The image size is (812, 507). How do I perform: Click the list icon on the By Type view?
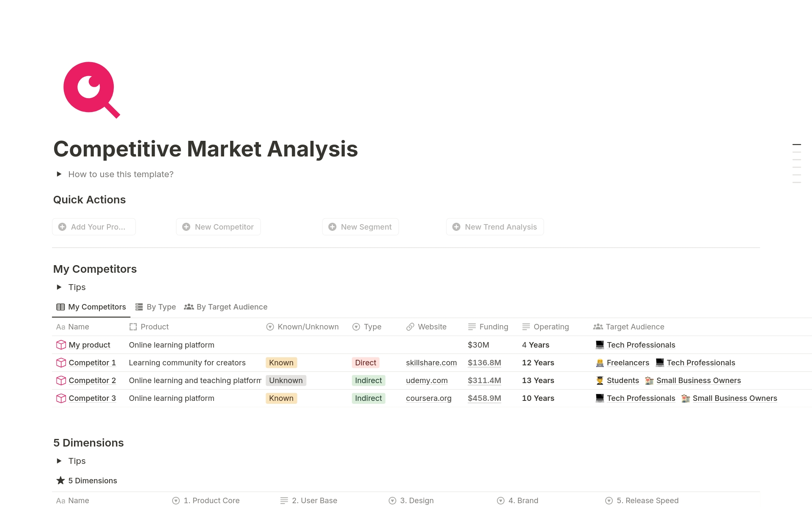[x=138, y=307]
